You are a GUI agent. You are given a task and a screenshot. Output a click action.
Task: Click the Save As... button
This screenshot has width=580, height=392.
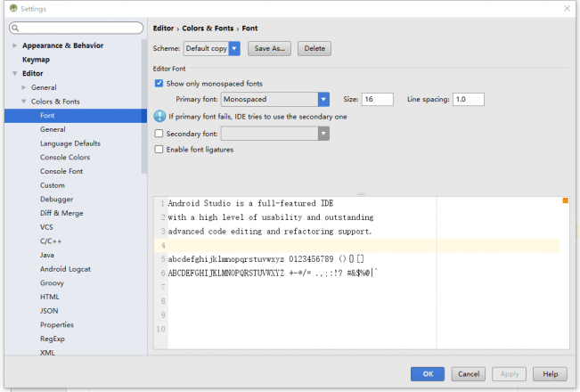pyautogui.click(x=269, y=48)
